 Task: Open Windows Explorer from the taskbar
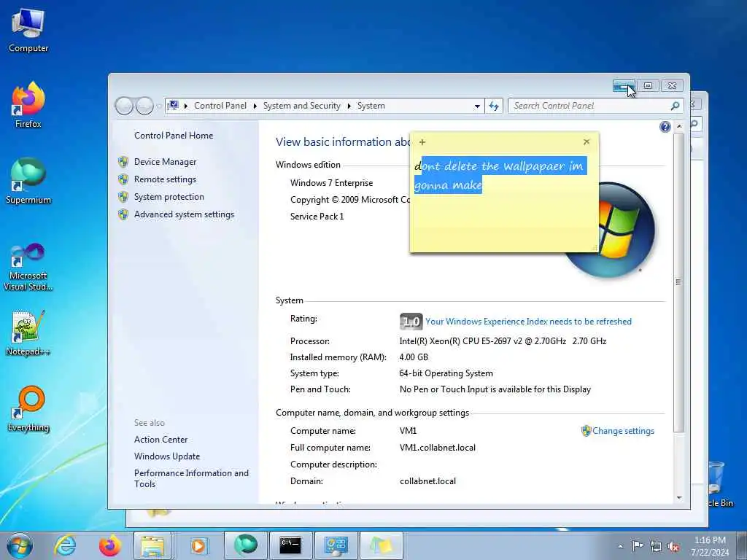click(152, 545)
